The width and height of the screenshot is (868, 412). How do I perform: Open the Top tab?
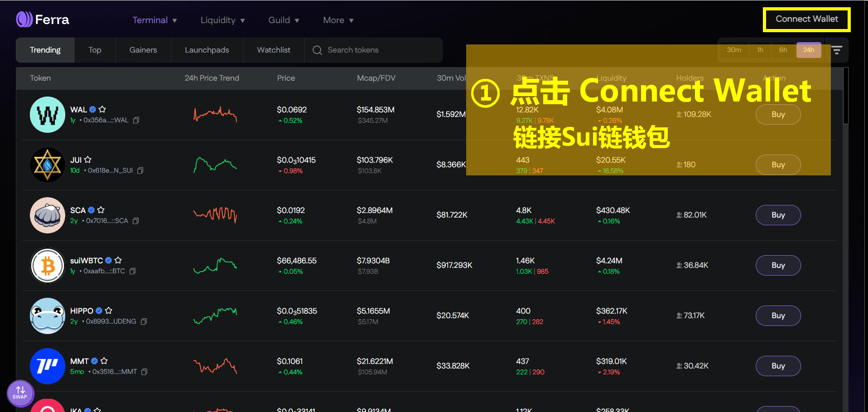(x=95, y=50)
